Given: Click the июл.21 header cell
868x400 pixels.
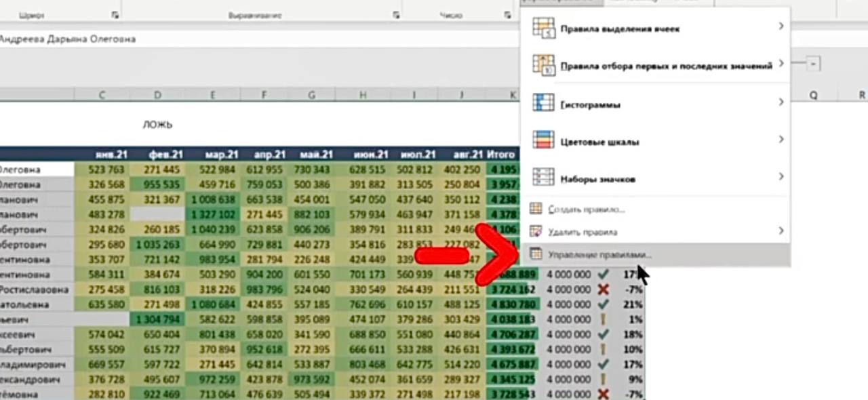Looking at the screenshot, I should (414, 155).
